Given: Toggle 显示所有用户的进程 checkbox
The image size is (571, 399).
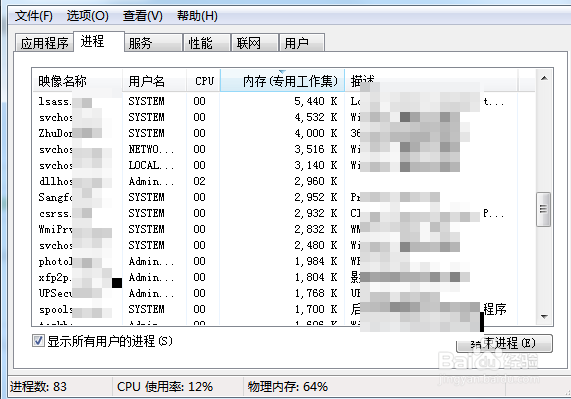Looking at the screenshot, I should coord(38,341).
